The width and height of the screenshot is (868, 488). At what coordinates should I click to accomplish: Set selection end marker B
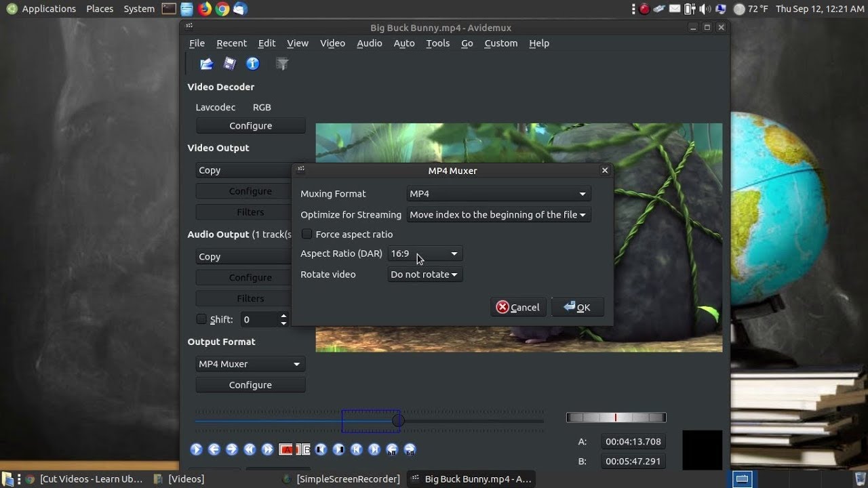304,449
